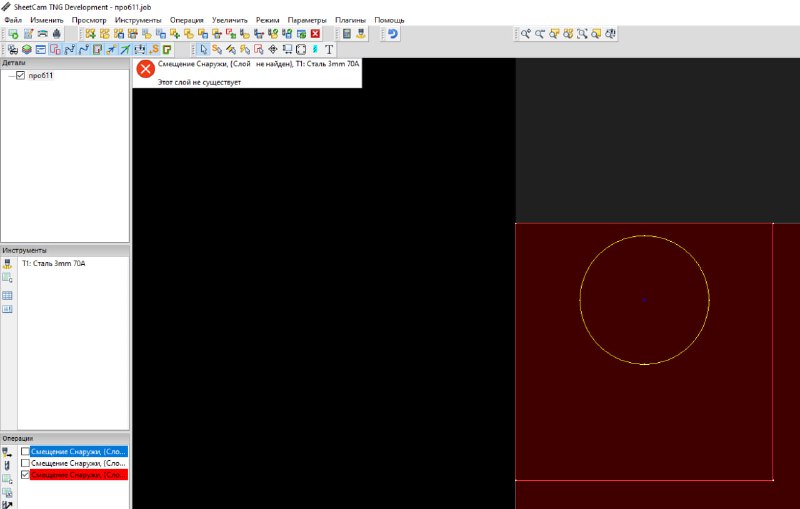Click the calculator icon in toolbar
This screenshot has height=509, width=800.
[346, 34]
